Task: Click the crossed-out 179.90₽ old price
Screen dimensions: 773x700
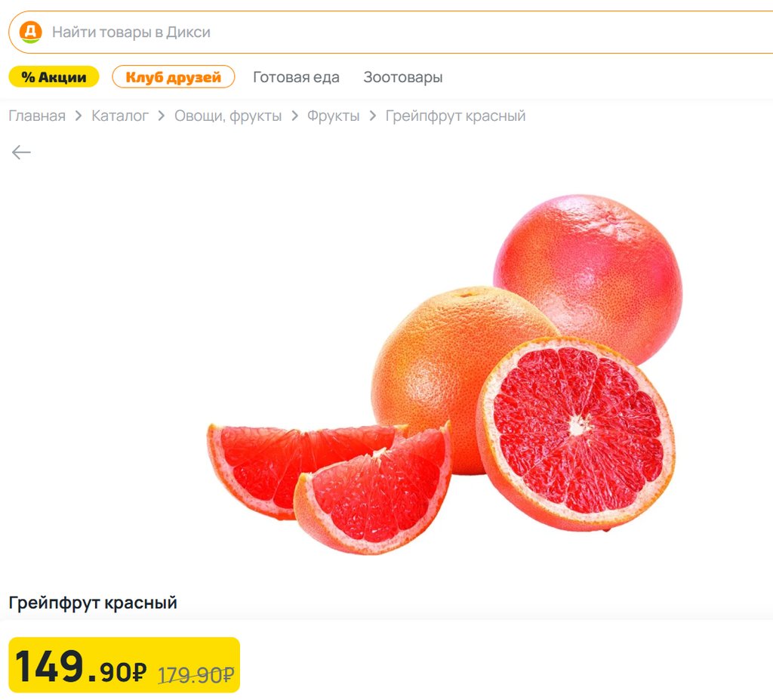Action: [x=196, y=674]
